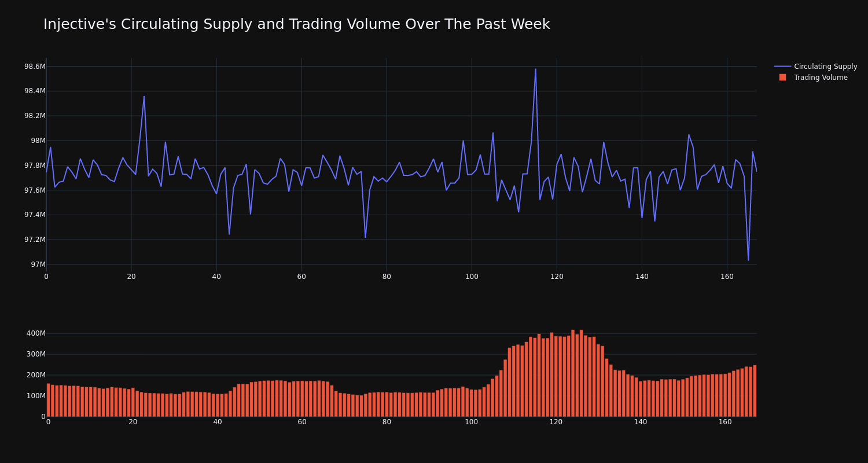Click the highest supply peak near hour 115

[x=535, y=69]
